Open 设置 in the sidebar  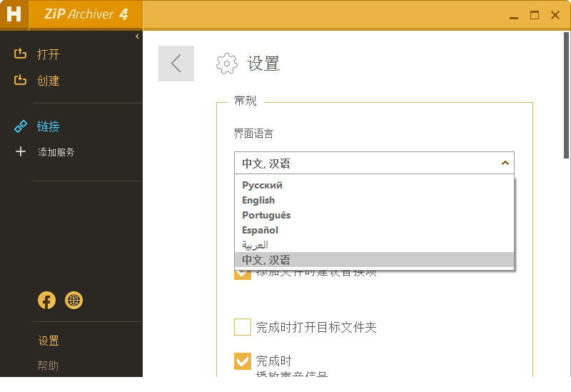(49, 341)
